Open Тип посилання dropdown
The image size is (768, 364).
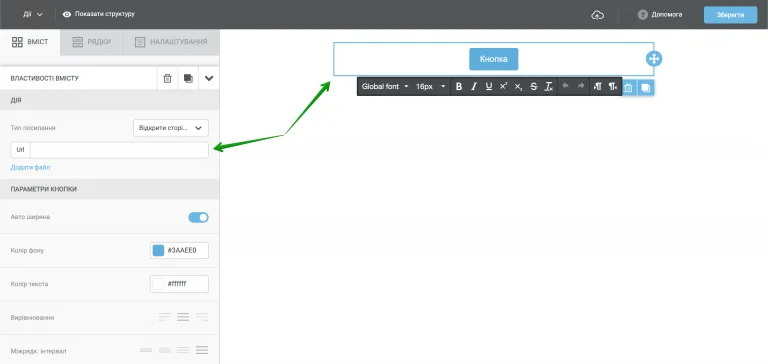point(171,128)
